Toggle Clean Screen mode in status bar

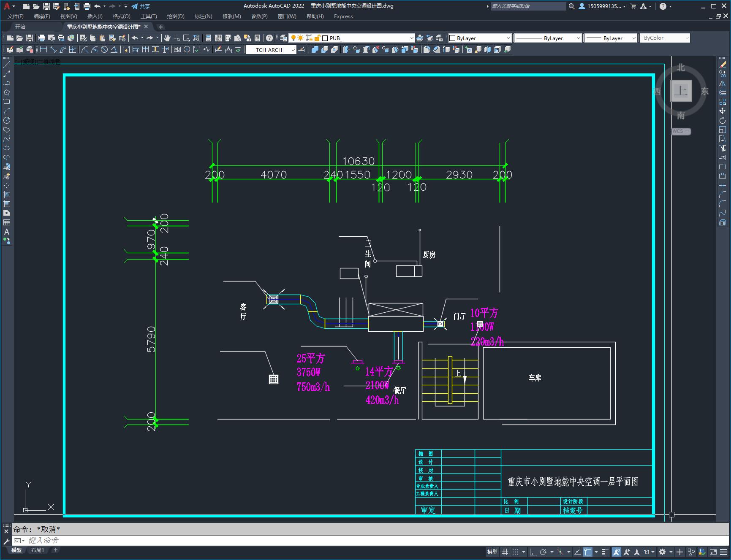point(713,552)
